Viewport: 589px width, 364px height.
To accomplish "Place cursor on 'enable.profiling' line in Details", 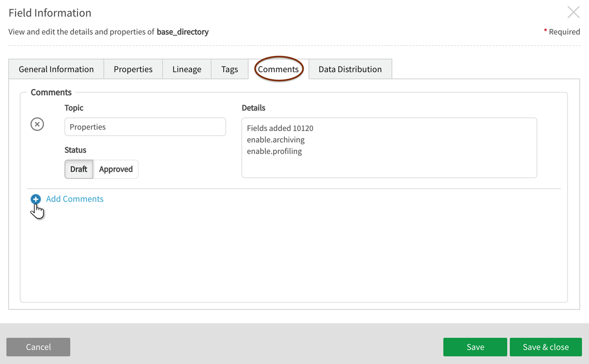I will click(274, 151).
